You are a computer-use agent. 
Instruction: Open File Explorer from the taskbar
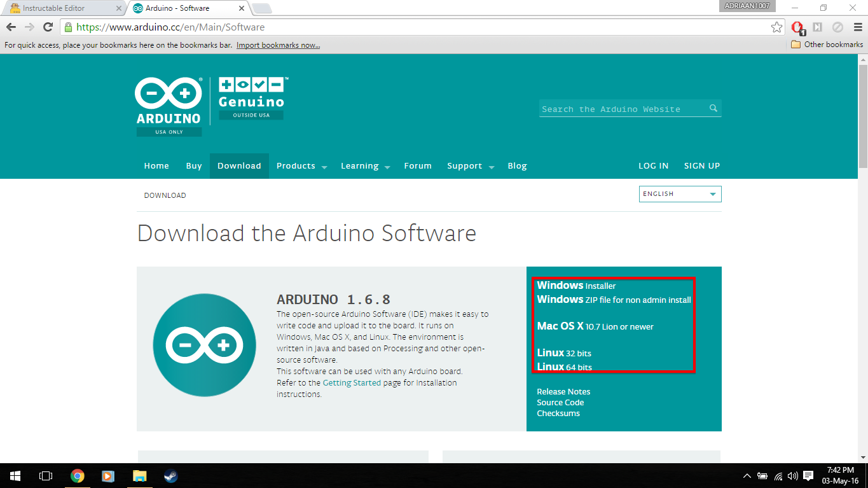click(x=139, y=475)
